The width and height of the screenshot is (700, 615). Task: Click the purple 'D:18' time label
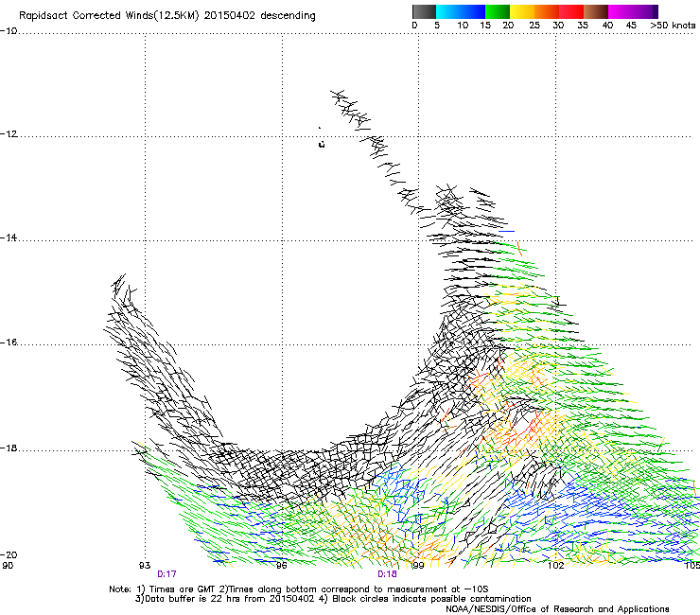pos(387,574)
